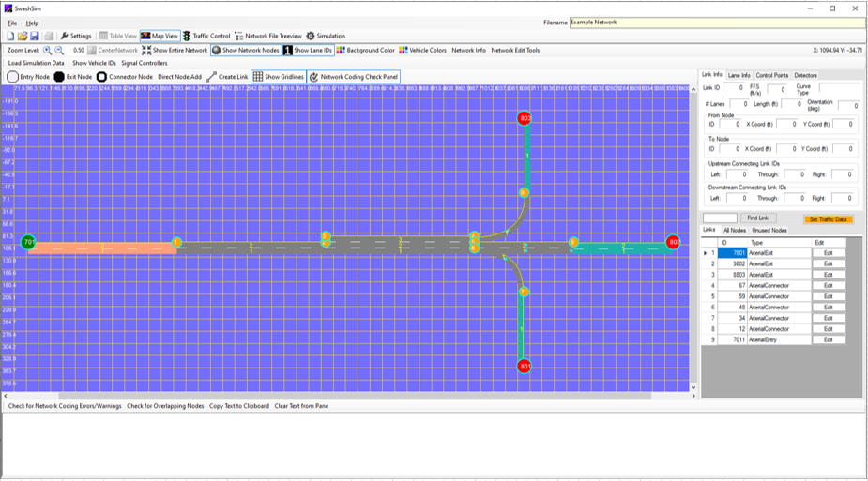The width and height of the screenshot is (868, 481).
Task: Click Copy Text to Clipboard
Action: (x=239, y=406)
